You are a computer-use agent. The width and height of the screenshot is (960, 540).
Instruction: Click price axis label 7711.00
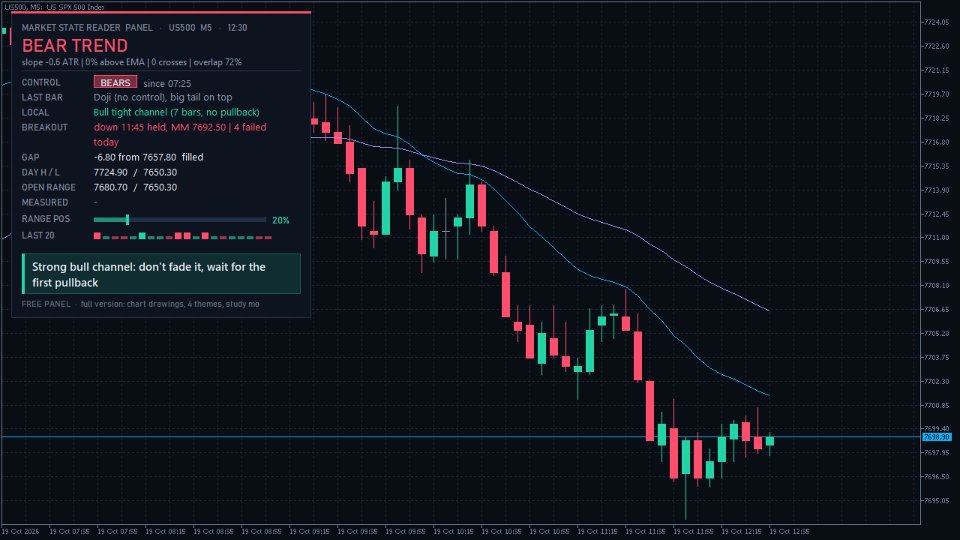[936, 238]
